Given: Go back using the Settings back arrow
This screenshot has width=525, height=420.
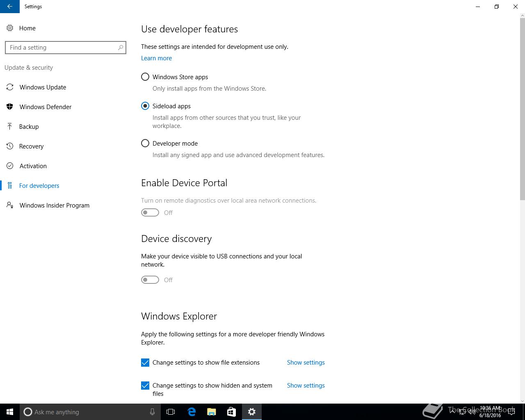Looking at the screenshot, I should click(10, 7).
